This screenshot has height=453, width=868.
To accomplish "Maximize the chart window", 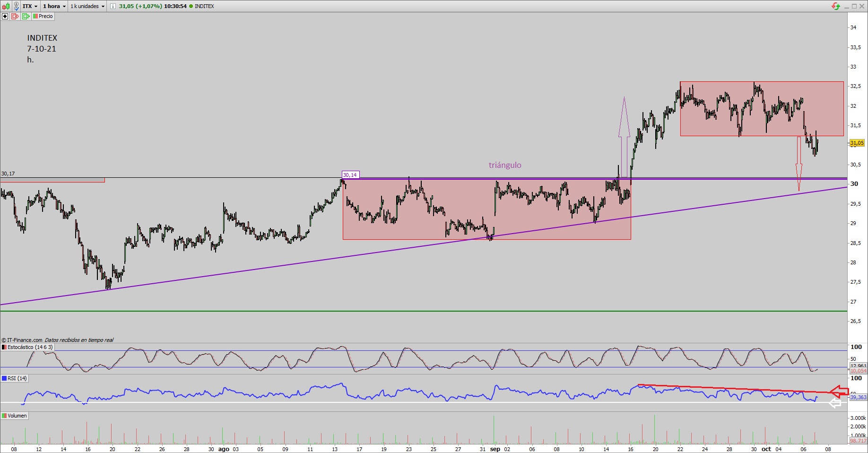I will (x=854, y=6).
